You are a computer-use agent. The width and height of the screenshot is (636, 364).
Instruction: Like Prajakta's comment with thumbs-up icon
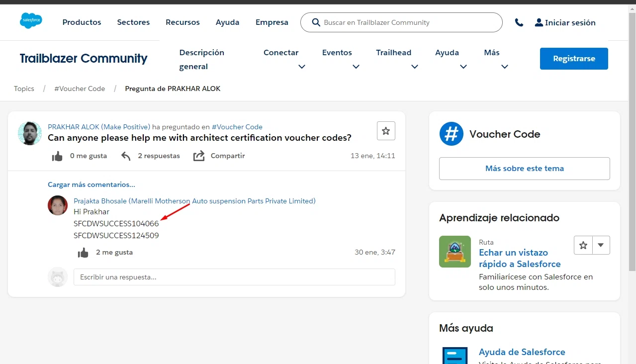tap(83, 253)
